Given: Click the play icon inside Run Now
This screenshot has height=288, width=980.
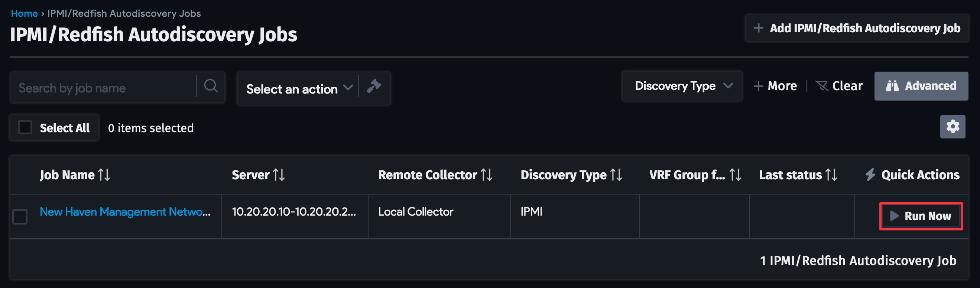Looking at the screenshot, I should tap(895, 216).
